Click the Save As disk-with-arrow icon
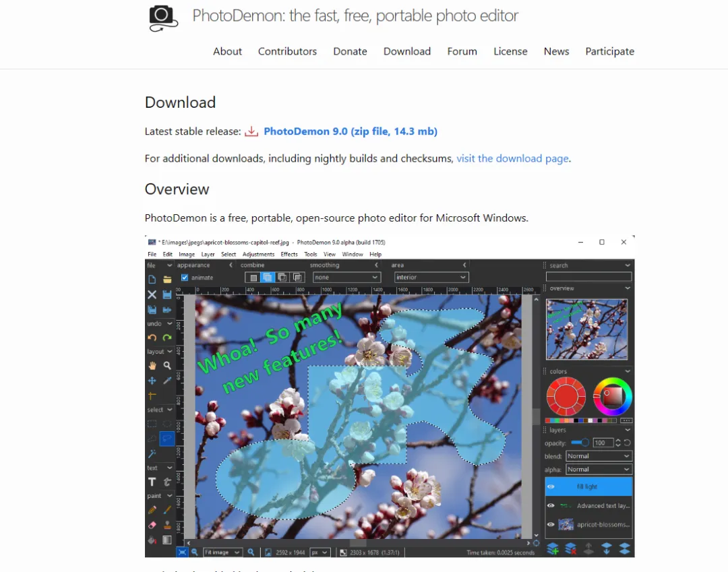This screenshot has height=572, width=728. 167,309
